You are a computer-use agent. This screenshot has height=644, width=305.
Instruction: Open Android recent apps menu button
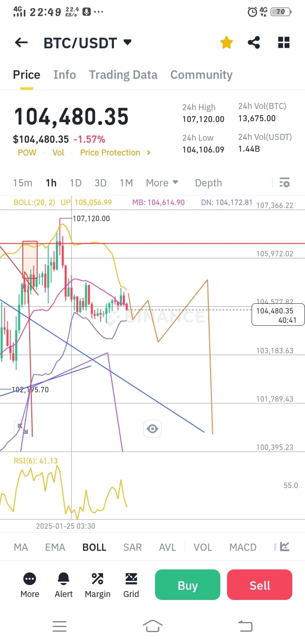click(60, 626)
